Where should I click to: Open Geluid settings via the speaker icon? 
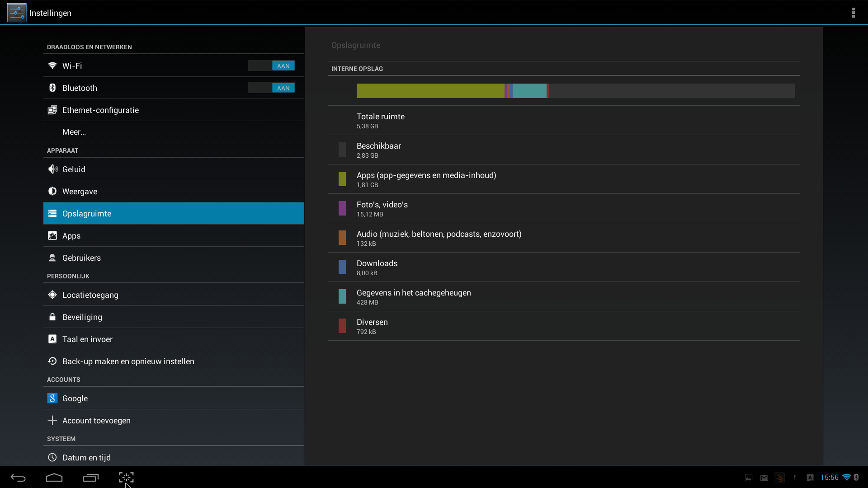[x=52, y=169]
